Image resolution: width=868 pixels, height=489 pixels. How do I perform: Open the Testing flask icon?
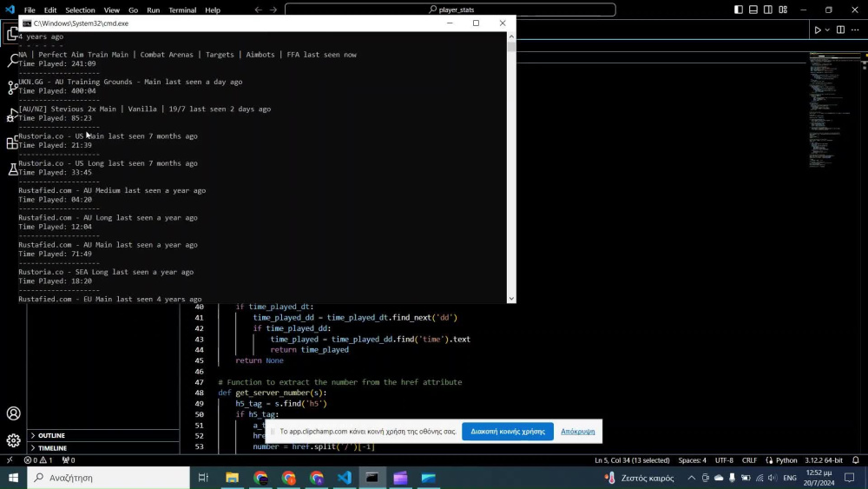point(13,169)
